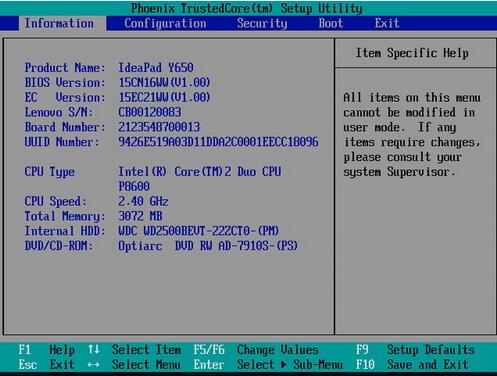Select Intel(R) Core(TM)2 Duo CPU text
This screenshot has width=497, height=376.
[x=200, y=172]
